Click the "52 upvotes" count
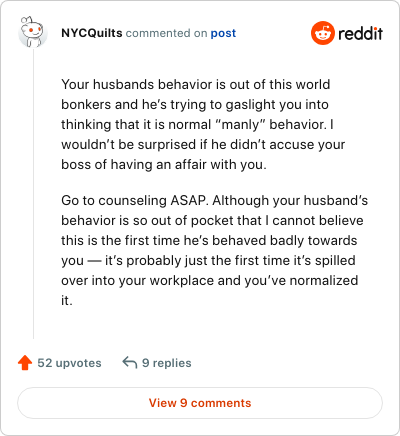This screenshot has height=436, width=400. click(x=69, y=363)
